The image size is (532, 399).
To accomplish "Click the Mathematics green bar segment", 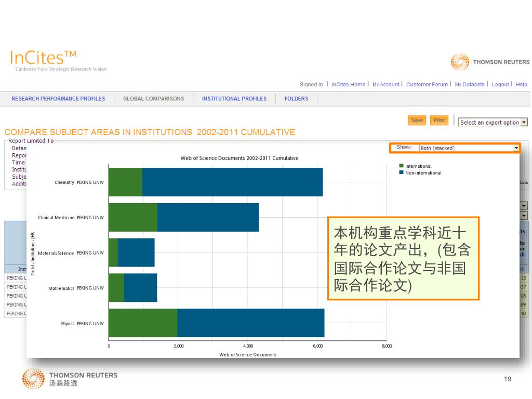I will 116,288.
